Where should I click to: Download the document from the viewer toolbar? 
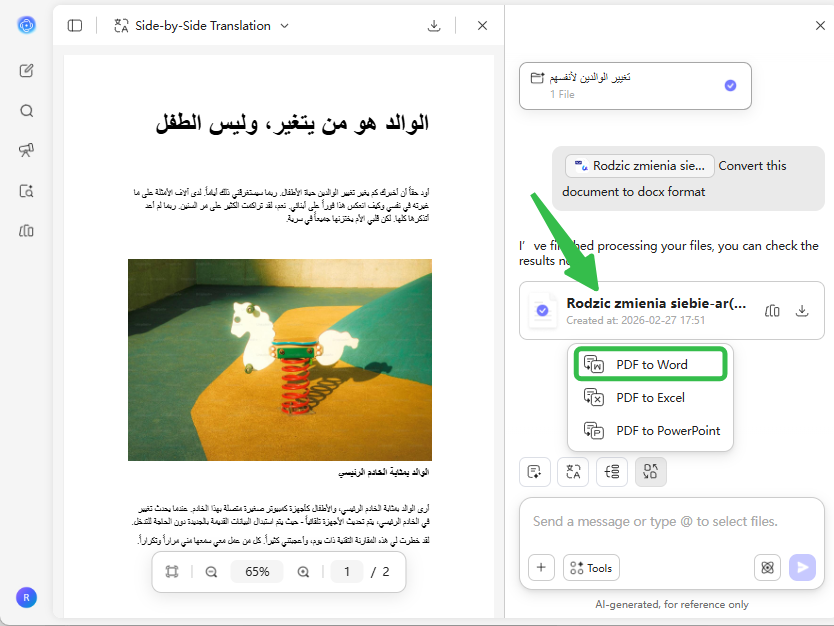[x=432, y=25]
